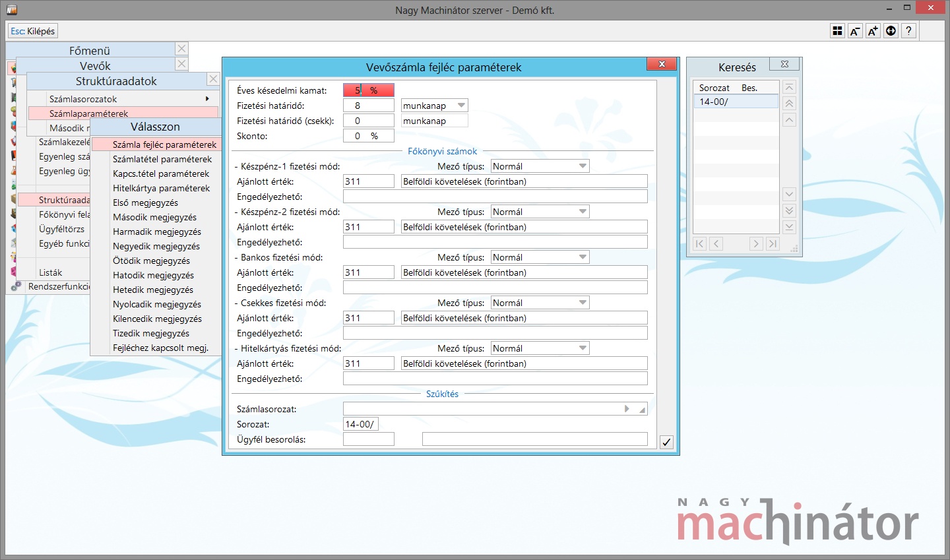Viewport: 950px width, 560px height.
Task: Click the double-down page arrow in Keresés
Action: 789,210
